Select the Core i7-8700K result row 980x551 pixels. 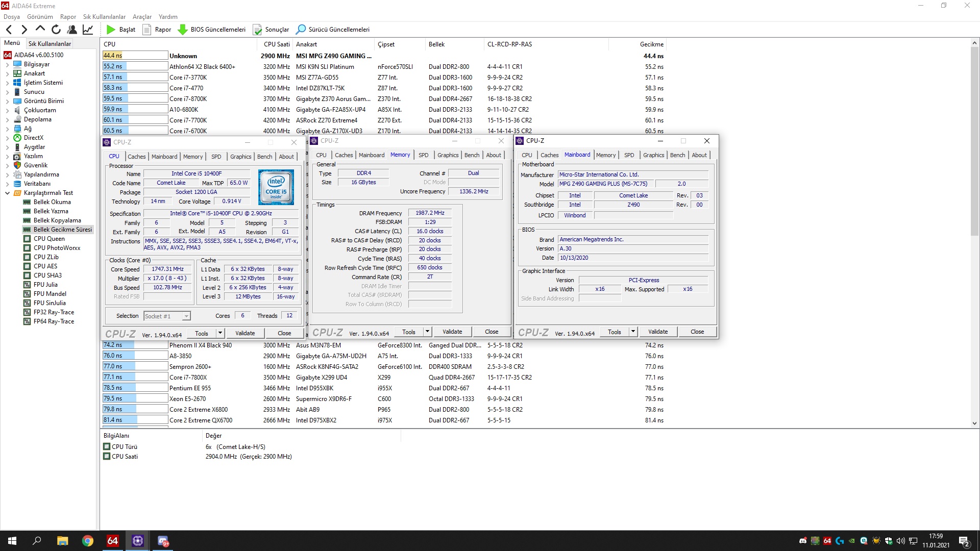[383, 99]
